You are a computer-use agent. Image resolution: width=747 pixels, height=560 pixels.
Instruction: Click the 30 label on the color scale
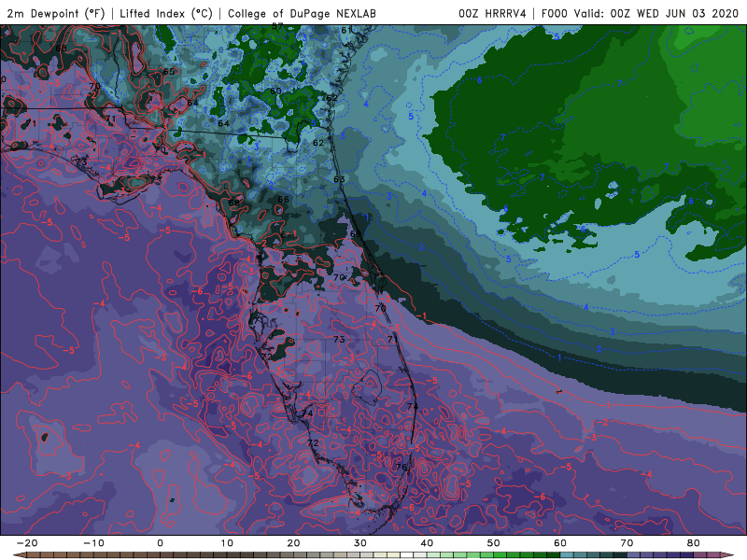point(360,543)
